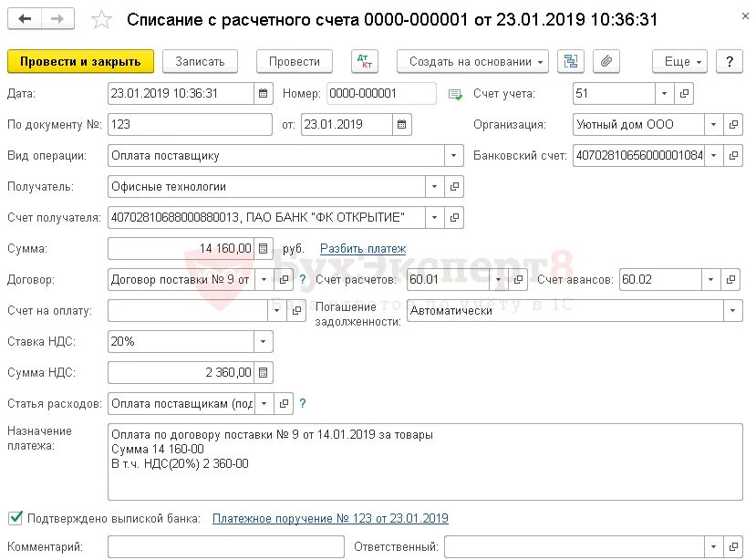Expand Счет расчетов dropdown
The width and height of the screenshot is (756, 560).
click(498, 280)
